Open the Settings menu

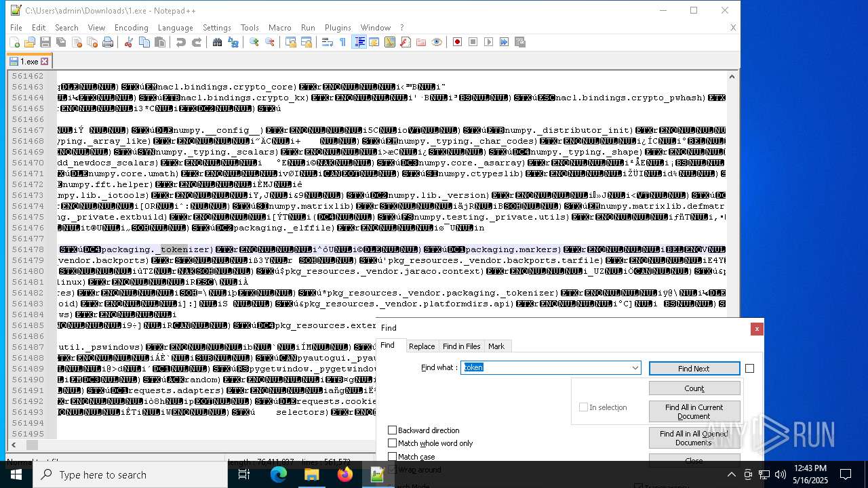(217, 28)
